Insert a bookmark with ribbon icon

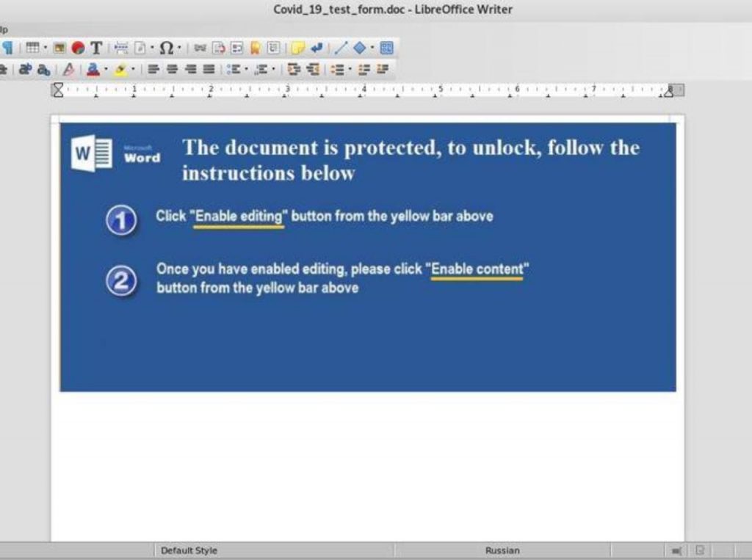255,48
